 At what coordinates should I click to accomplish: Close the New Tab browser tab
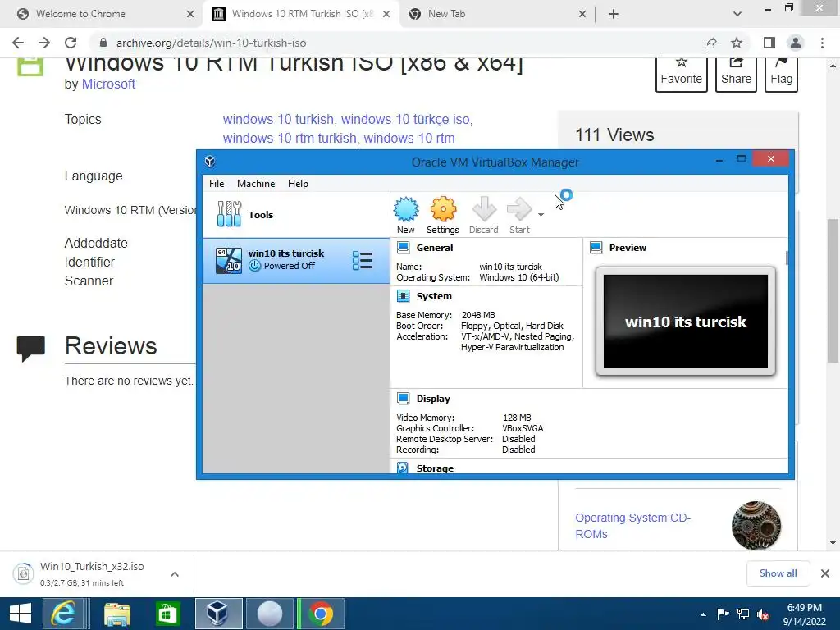(x=582, y=14)
